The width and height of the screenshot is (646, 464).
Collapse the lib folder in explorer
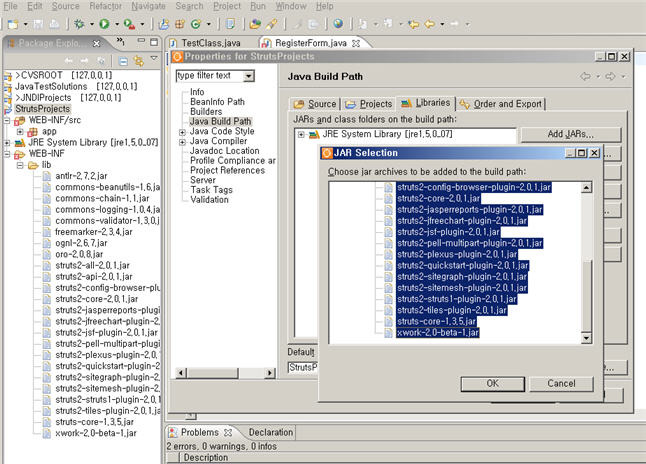20,166
